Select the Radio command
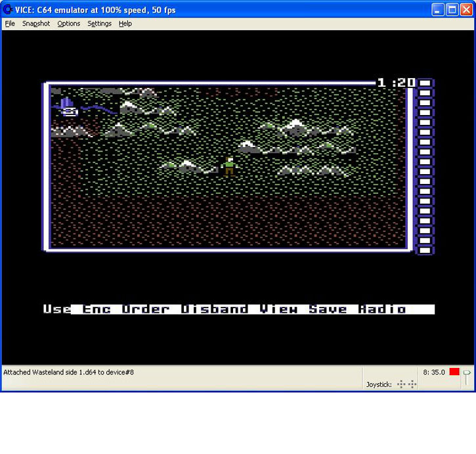This screenshot has width=476, height=454. click(x=382, y=309)
